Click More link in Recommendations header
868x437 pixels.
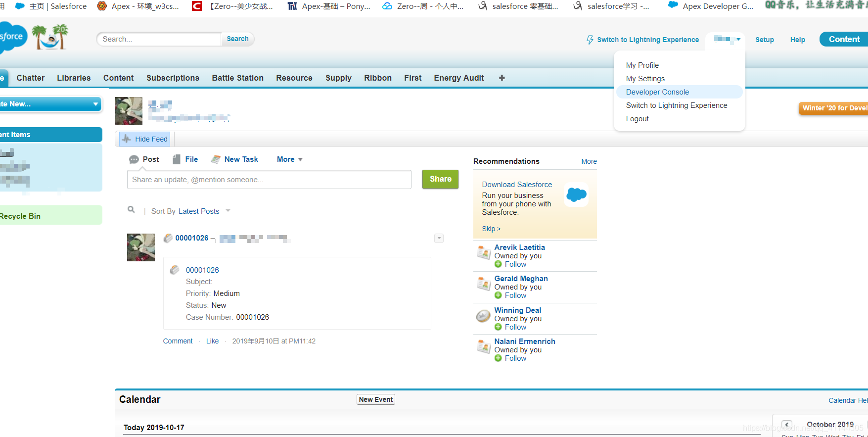click(x=589, y=161)
